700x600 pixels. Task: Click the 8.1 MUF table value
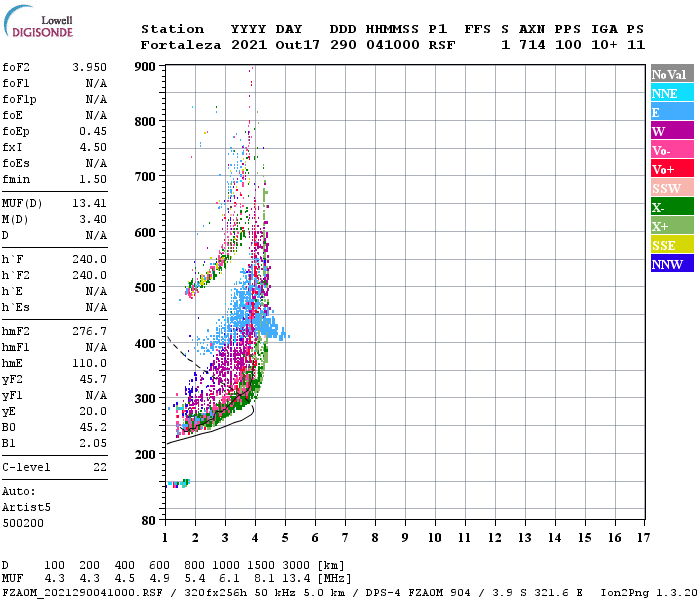click(x=265, y=579)
